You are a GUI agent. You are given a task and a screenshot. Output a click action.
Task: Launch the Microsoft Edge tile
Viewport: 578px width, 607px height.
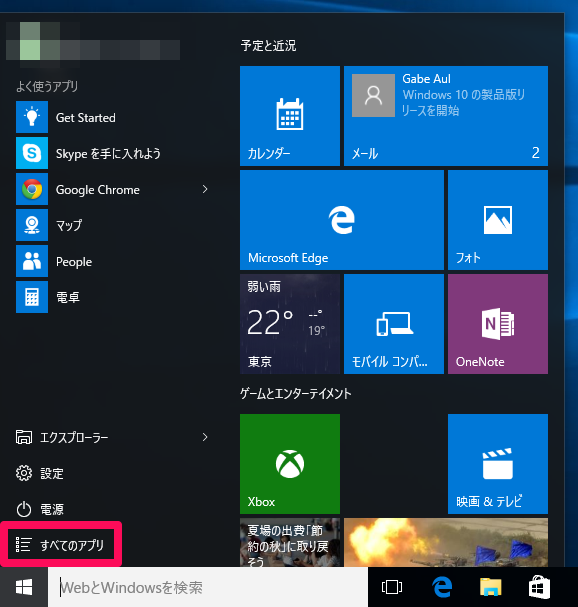point(341,220)
